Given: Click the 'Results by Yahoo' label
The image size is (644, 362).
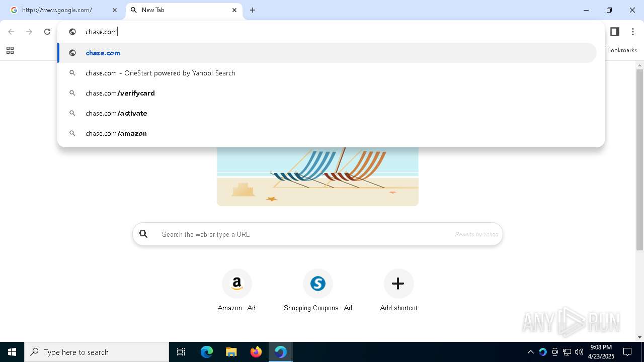Looking at the screenshot, I should (476, 234).
